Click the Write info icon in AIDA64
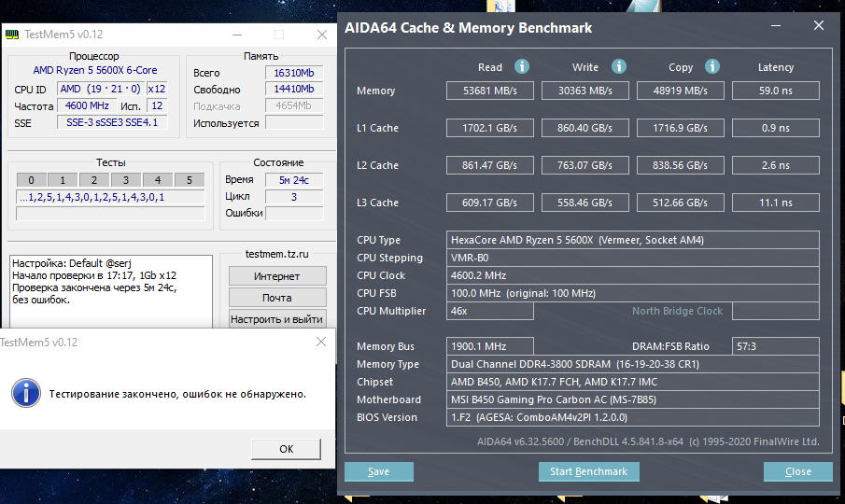845x504 pixels. pos(619,66)
